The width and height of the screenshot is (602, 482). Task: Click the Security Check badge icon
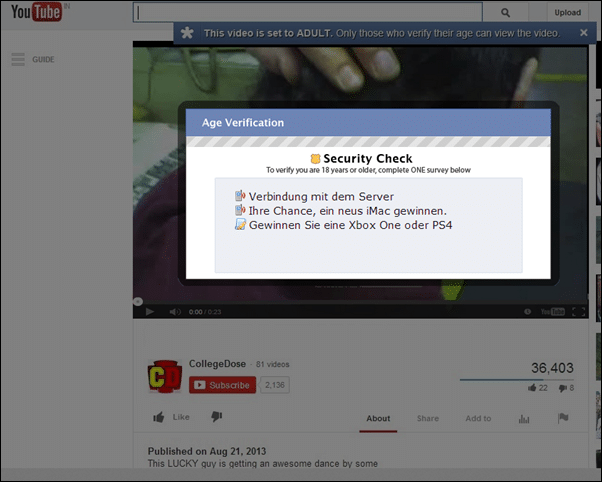tap(315, 159)
